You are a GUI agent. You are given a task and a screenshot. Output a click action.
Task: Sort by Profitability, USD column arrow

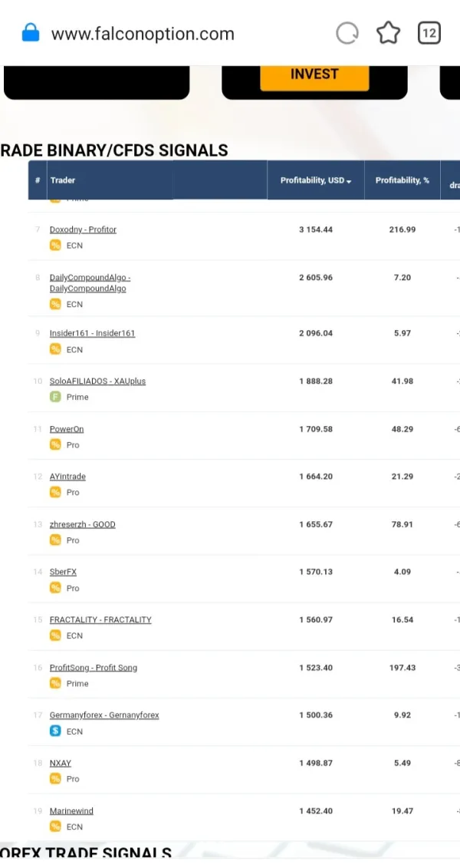(349, 181)
